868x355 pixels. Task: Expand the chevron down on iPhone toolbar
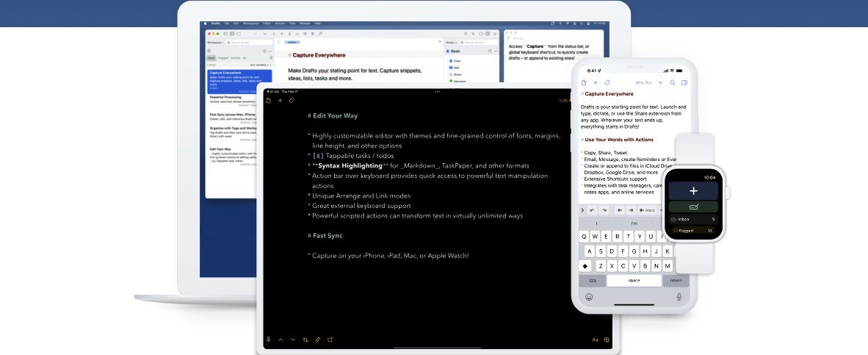point(660,83)
